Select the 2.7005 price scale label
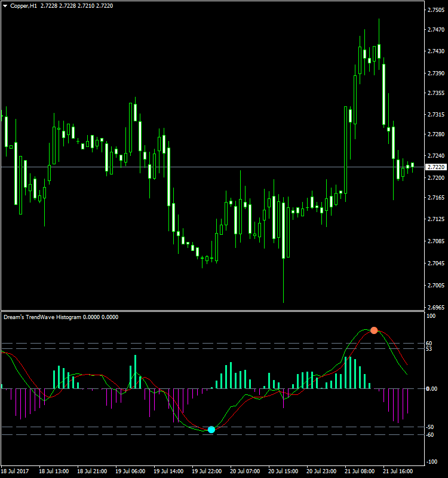 click(436, 286)
